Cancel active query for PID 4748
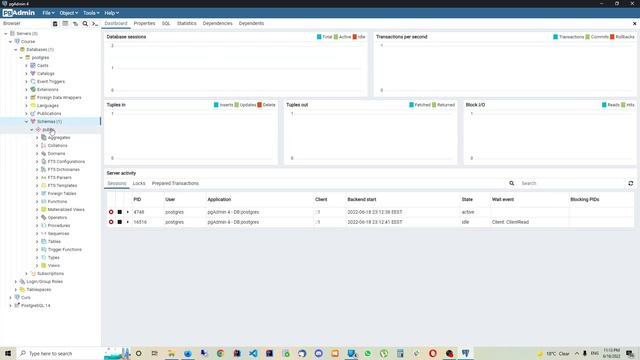 click(120, 212)
